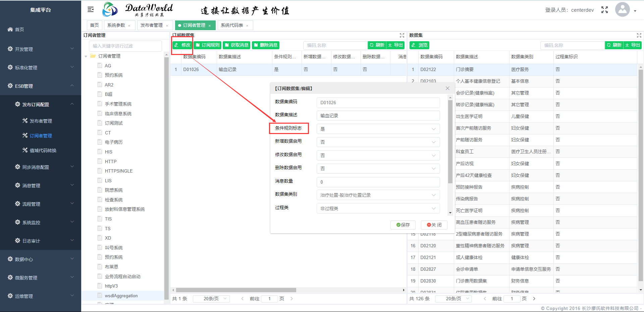
Task: Click the D02122 门诊摘要 row
Action: (x=522, y=69)
